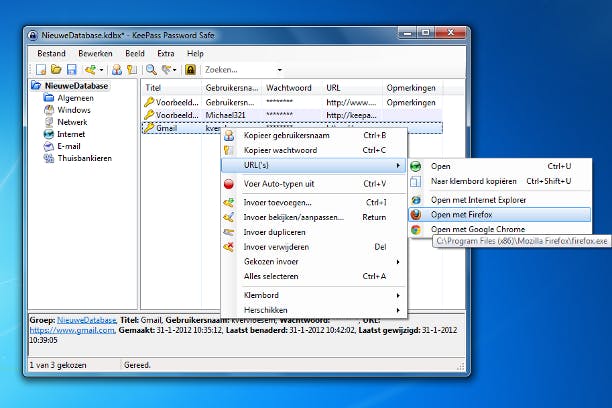Image resolution: width=612 pixels, height=408 pixels.
Task: Click the Add entry key icon
Action: point(90,70)
